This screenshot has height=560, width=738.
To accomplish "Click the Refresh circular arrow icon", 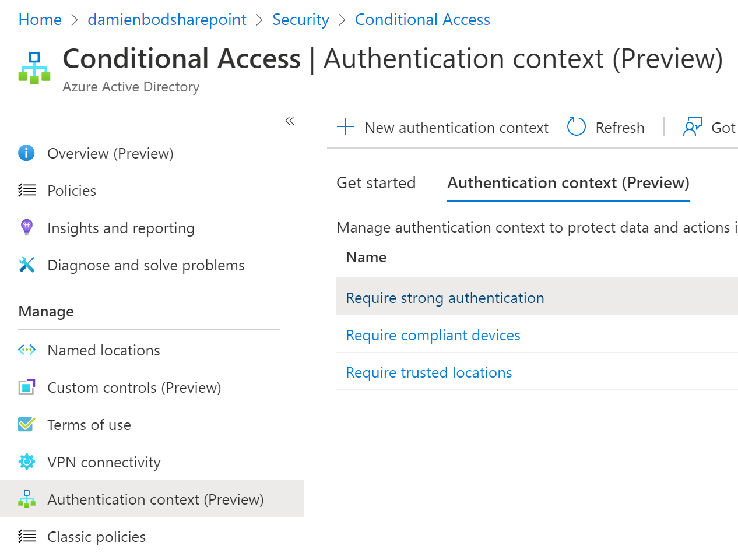I will tap(576, 127).
